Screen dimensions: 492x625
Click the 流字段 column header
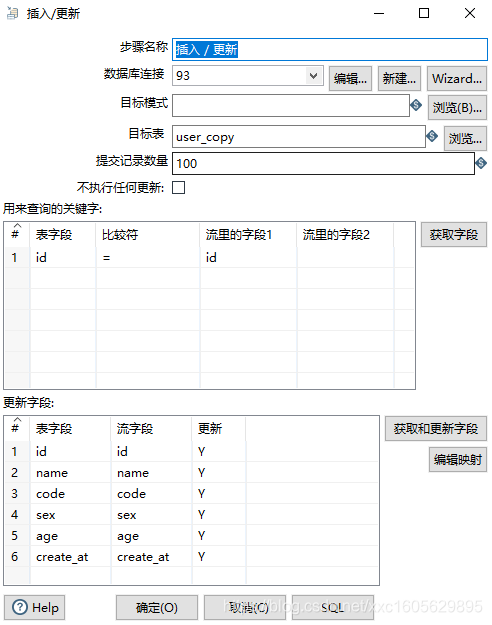click(151, 428)
